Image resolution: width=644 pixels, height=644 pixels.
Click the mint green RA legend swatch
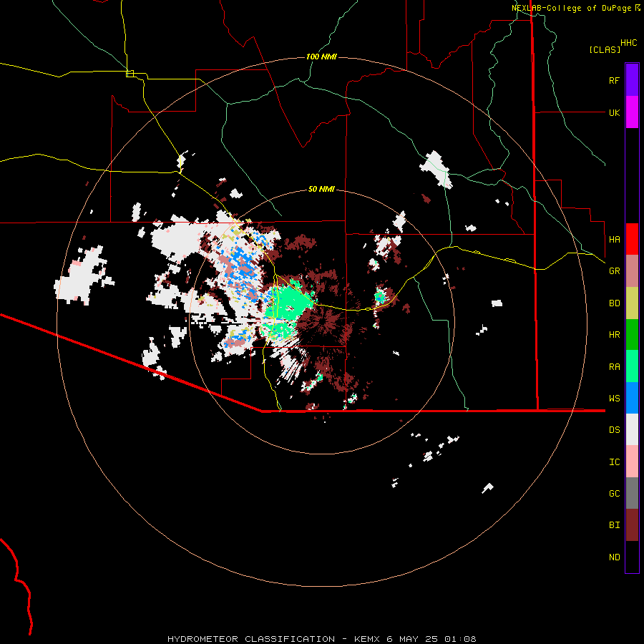(632, 366)
